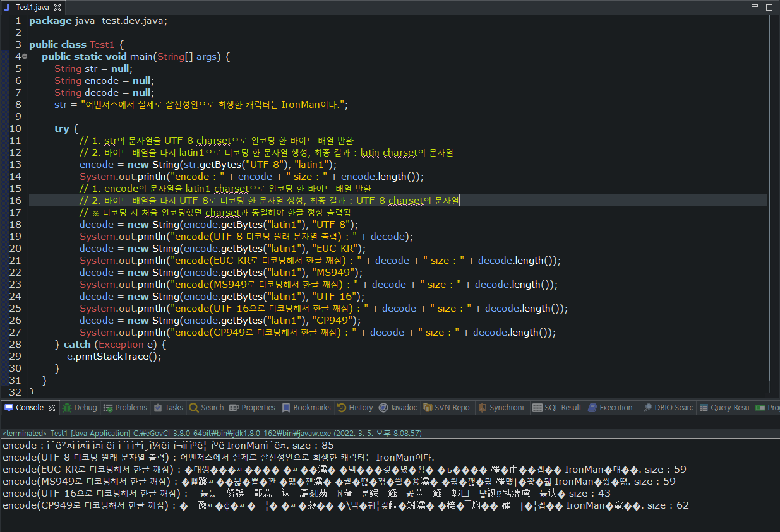780x532 pixels.
Task: Open the Debug view tab
Action: click(x=80, y=408)
